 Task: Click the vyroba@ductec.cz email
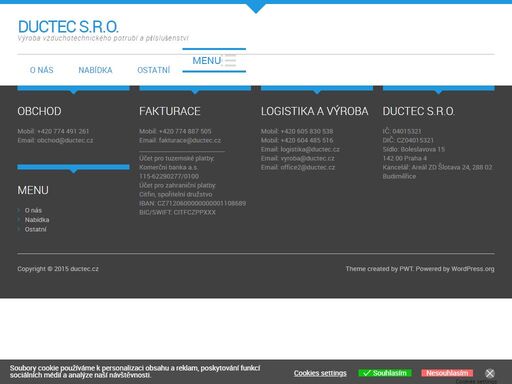[x=307, y=158]
